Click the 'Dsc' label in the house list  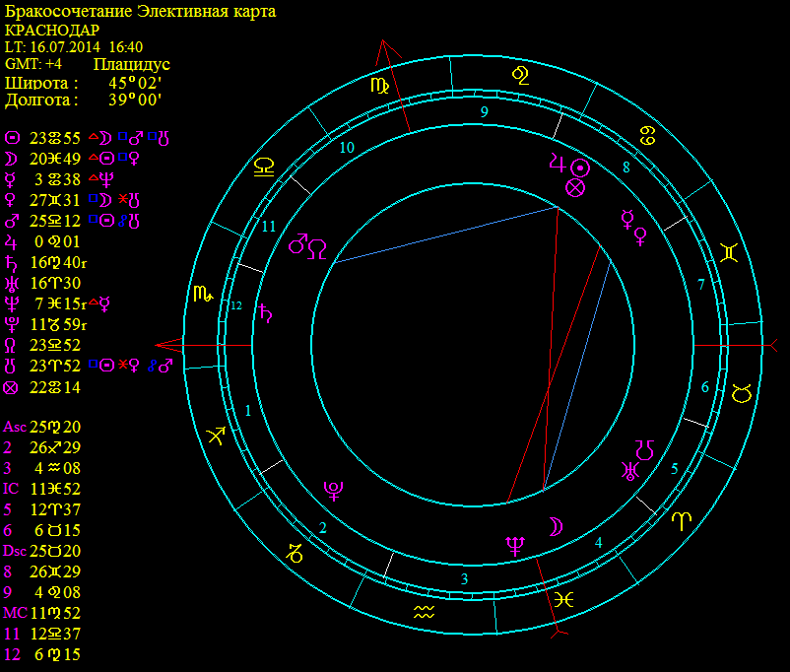coord(15,551)
